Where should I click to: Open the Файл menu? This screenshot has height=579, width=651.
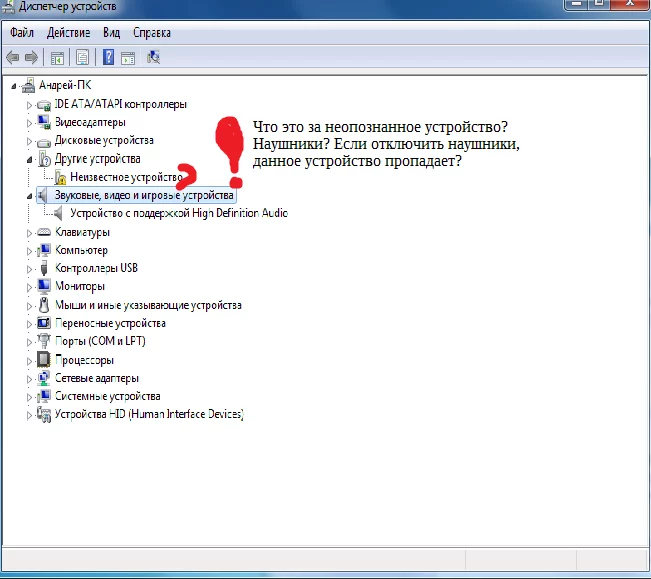22,32
